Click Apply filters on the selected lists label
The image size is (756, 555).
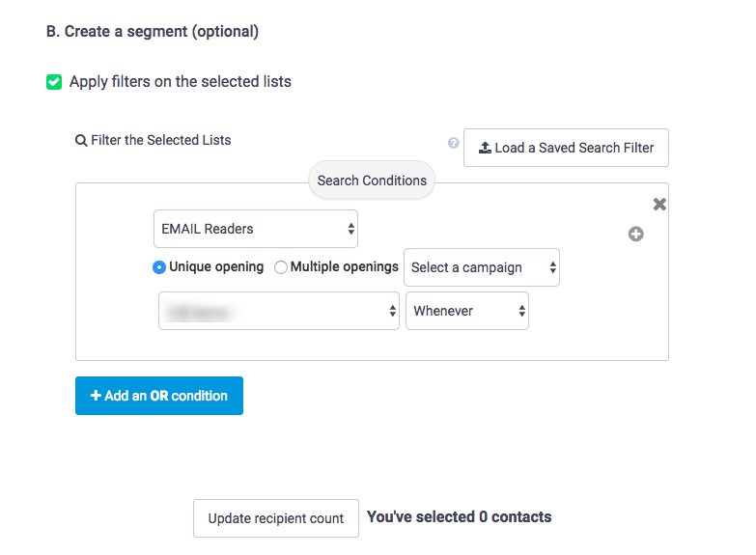pos(180,82)
